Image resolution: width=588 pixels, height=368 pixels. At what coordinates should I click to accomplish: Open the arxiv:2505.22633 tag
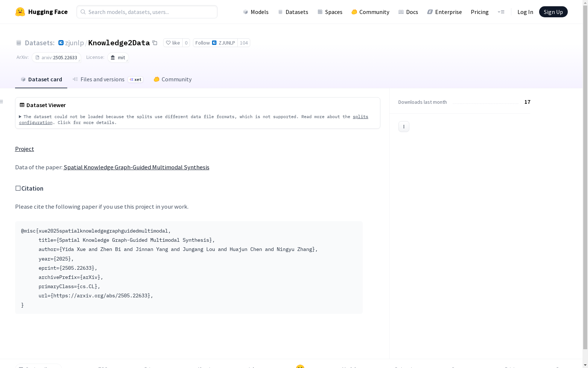pyautogui.click(x=56, y=57)
